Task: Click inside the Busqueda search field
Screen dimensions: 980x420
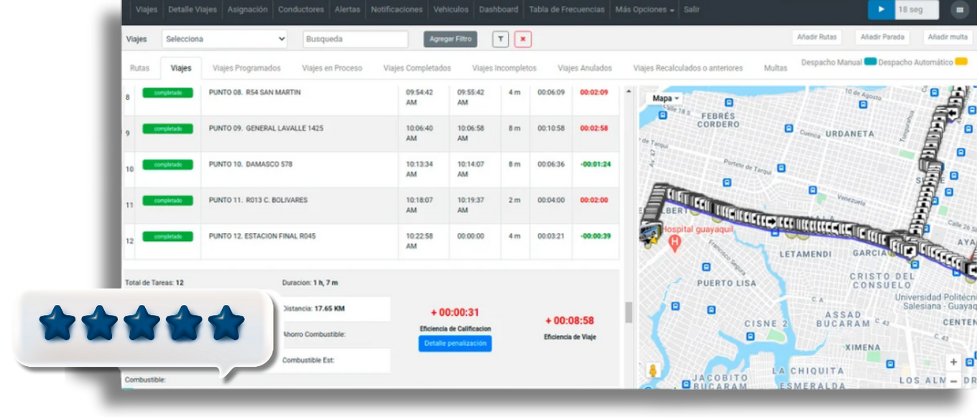Action: (x=355, y=38)
